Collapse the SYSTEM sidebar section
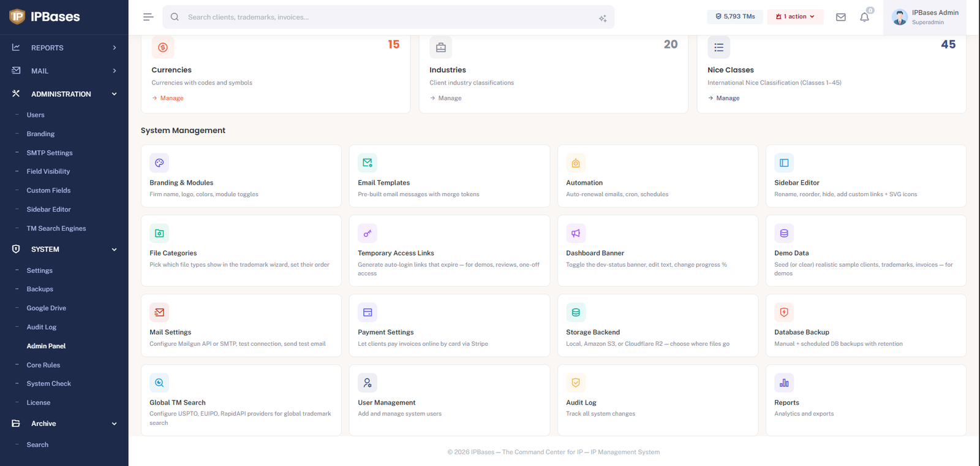 point(64,250)
